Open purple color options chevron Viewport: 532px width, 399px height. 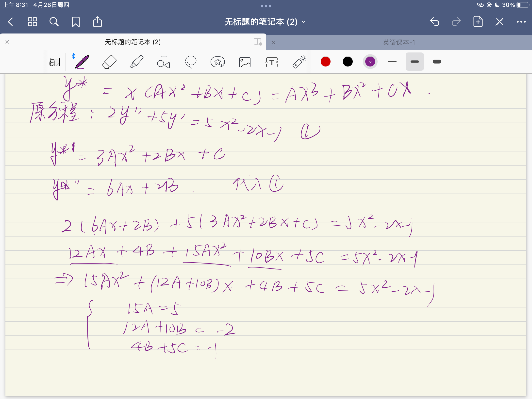tap(370, 62)
